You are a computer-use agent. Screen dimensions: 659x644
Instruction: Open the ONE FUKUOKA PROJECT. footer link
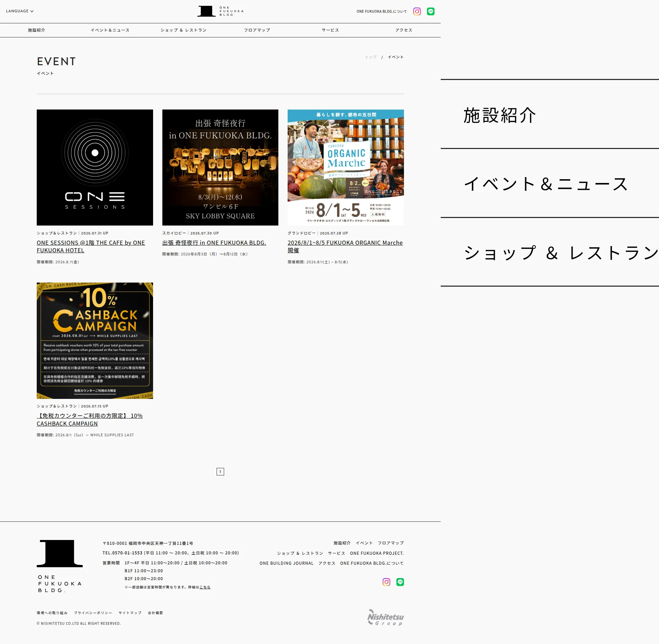point(377,553)
